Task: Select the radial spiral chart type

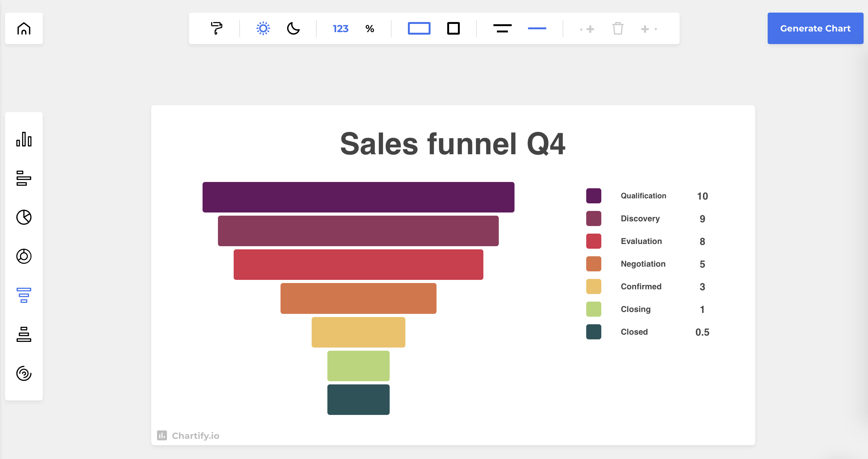Action: tap(24, 373)
